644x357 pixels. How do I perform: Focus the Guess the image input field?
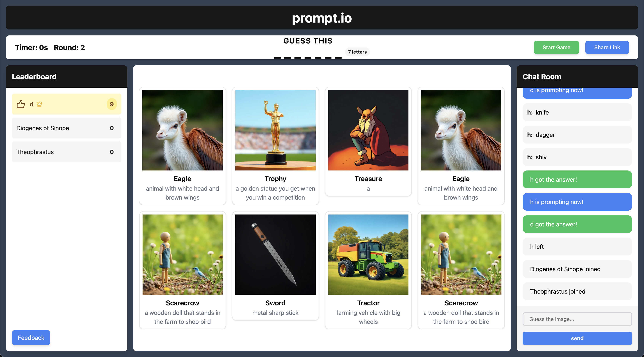point(577,319)
